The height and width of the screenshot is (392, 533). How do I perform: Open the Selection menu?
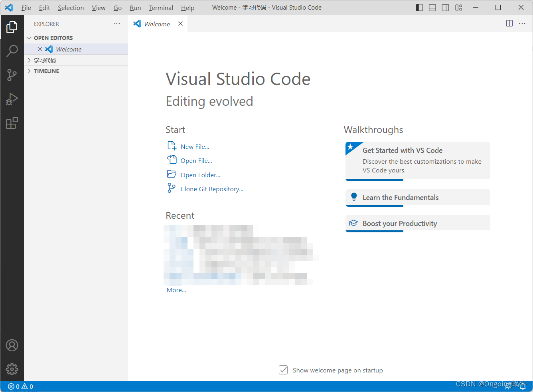[71, 8]
